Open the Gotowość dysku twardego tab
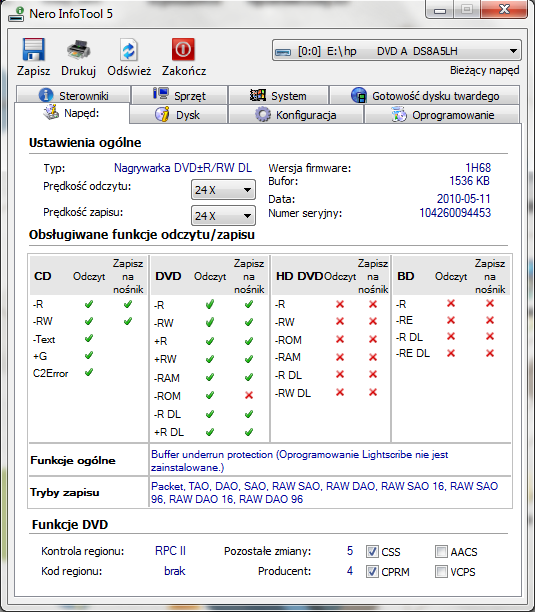This screenshot has height=612, width=535. tap(425, 95)
